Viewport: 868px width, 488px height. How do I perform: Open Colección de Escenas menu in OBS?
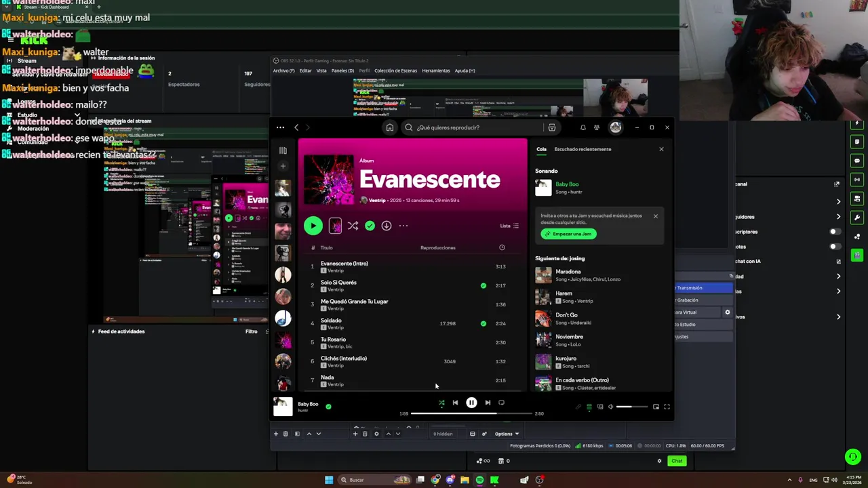pyautogui.click(x=395, y=70)
